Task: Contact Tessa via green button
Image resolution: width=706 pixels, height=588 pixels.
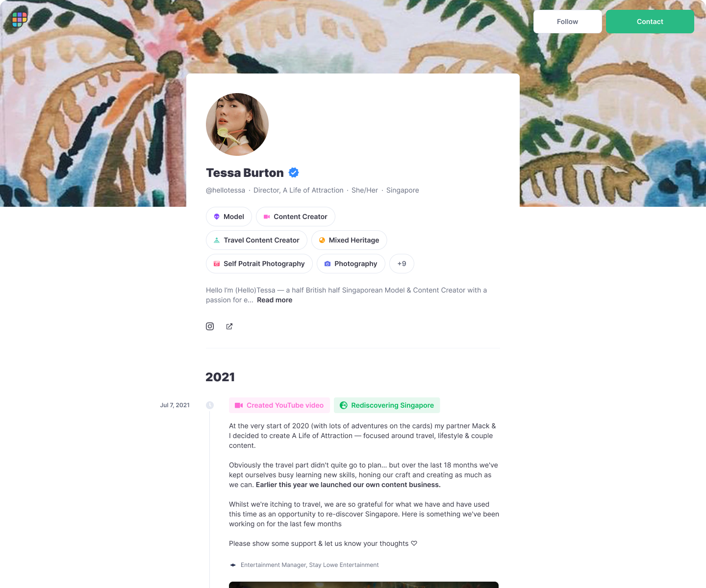Action: pyautogui.click(x=650, y=22)
